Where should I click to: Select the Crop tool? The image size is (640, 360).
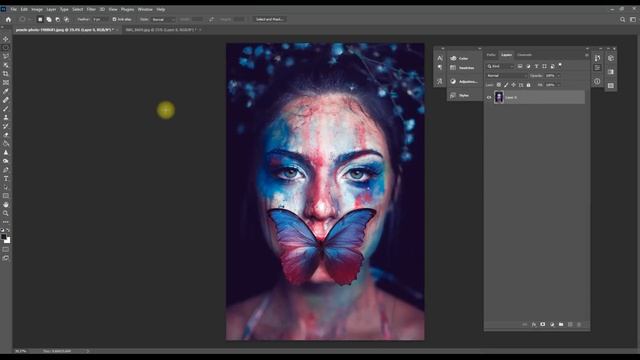pyautogui.click(x=6, y=74)
